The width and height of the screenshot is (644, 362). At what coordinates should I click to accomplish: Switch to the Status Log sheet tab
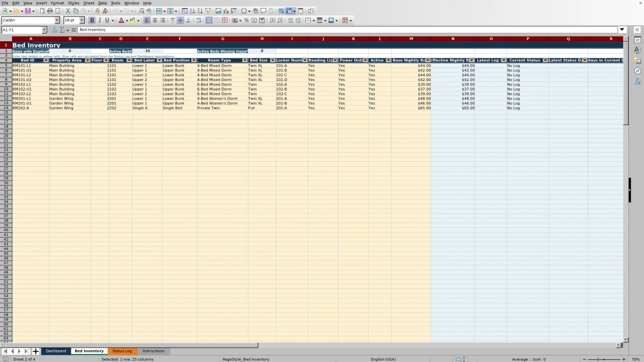(122, 351)
